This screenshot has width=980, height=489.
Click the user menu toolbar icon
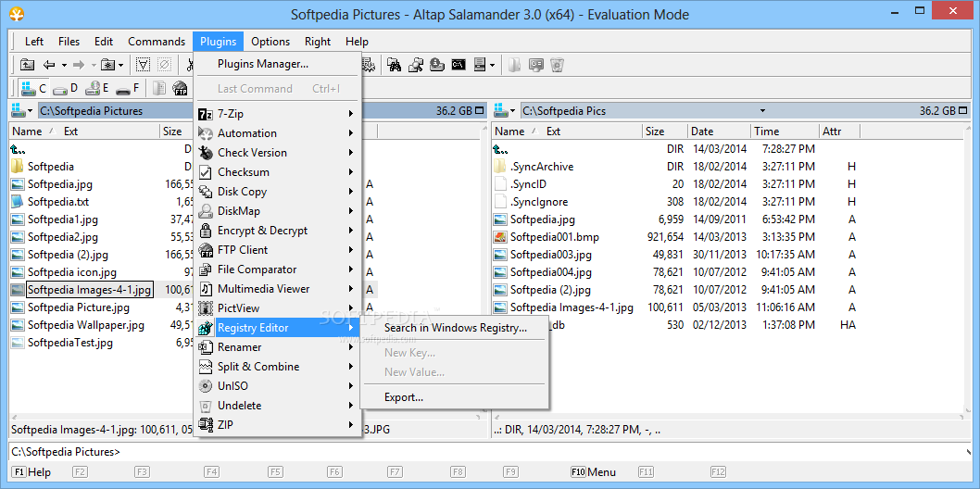pos(480,64)
